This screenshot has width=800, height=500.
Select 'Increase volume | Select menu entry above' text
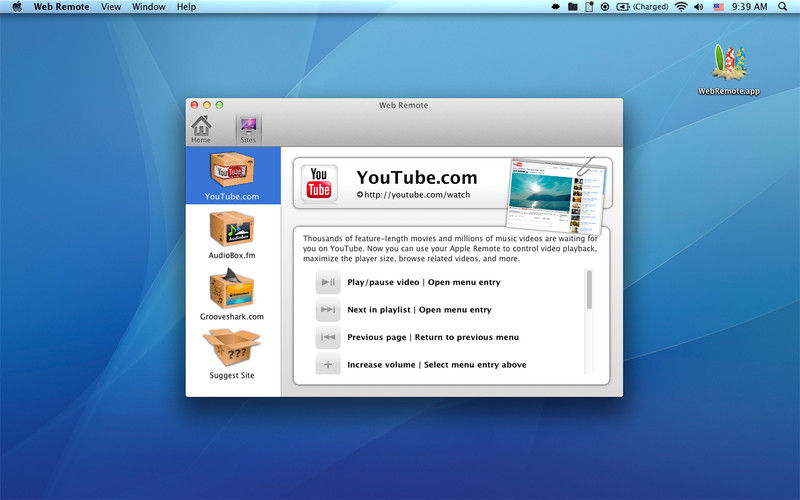point(437,365)
